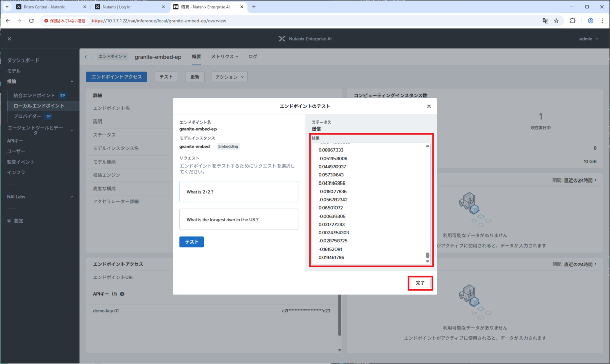610x364 pixels.
Task: Collapse the 推論 section in the sidebar
Action: [71, 82]
